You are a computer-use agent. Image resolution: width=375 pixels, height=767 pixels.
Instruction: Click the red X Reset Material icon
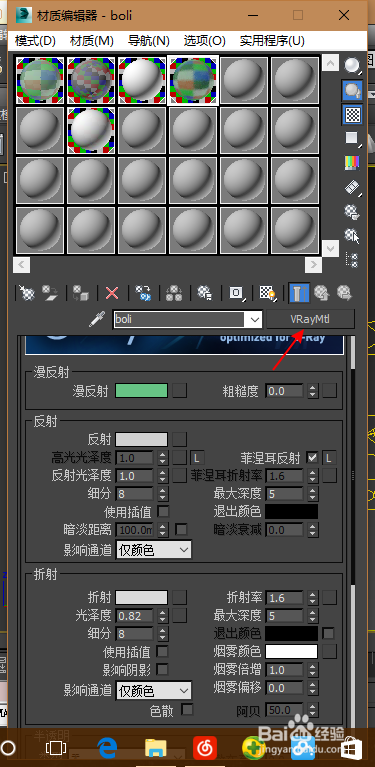112,293
